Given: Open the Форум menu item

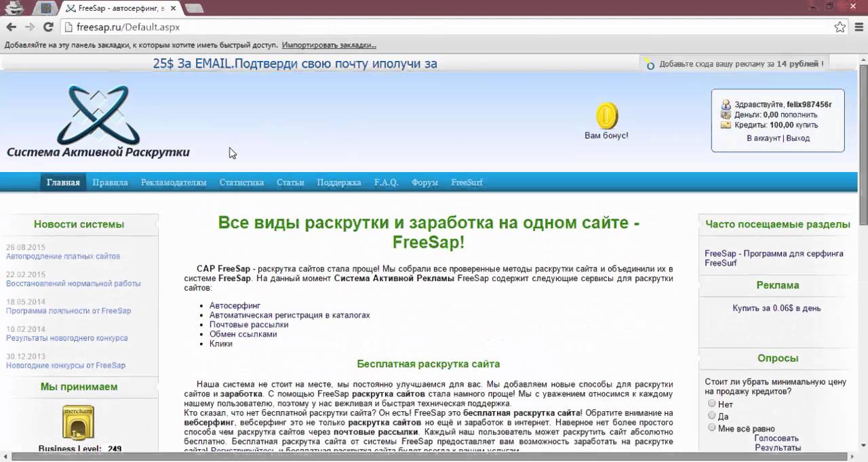Looking at the screenshot, I should point(425,182).
